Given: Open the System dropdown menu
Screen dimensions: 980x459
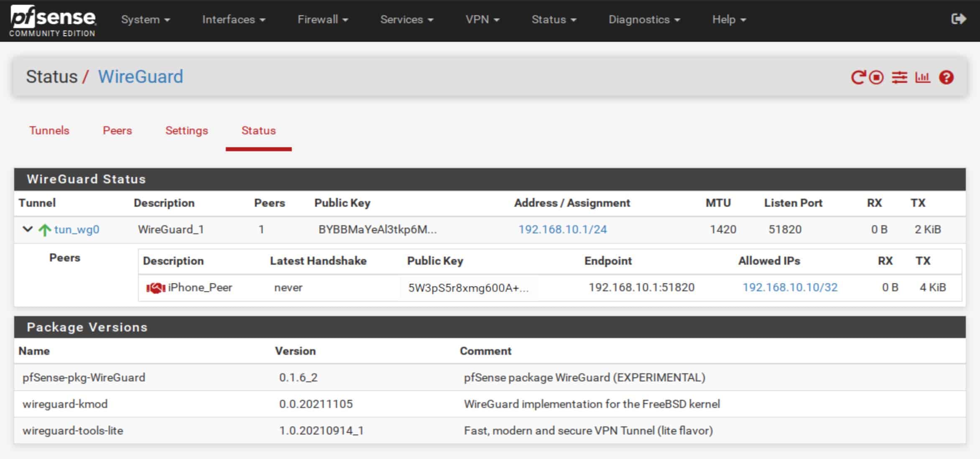Looking at the screenshot, I should tap(145, 20).
